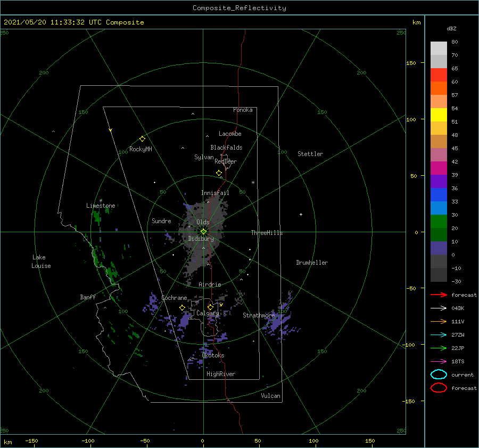
Task: Click the RedDeer city label
Action: pos(226,161)
